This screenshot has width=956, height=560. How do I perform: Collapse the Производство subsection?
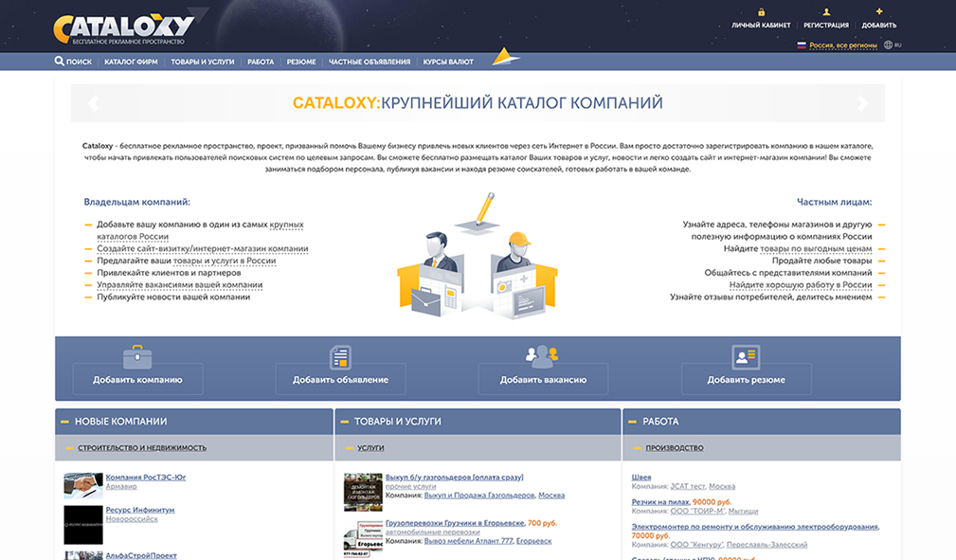[x=637, y=448]
